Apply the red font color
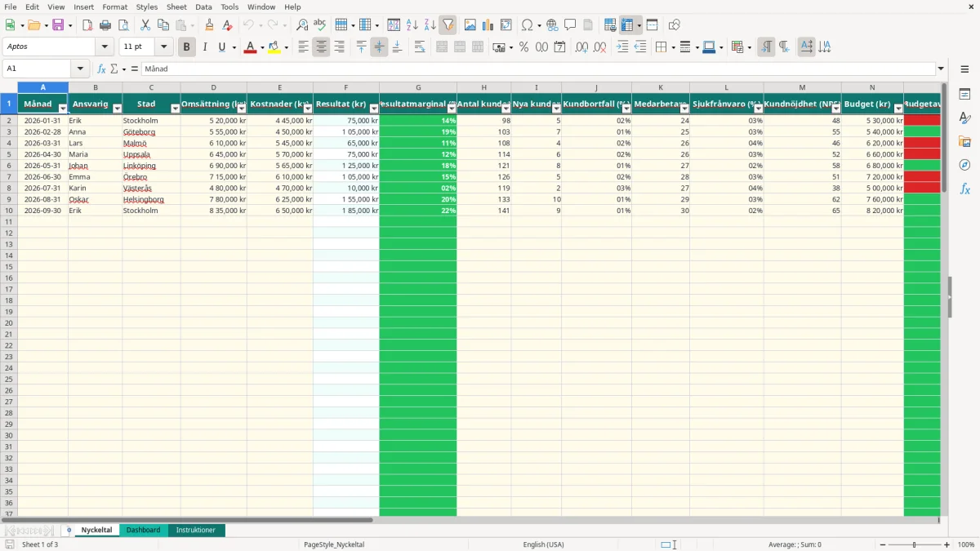 pyautogui.click(x=250, y=47)
